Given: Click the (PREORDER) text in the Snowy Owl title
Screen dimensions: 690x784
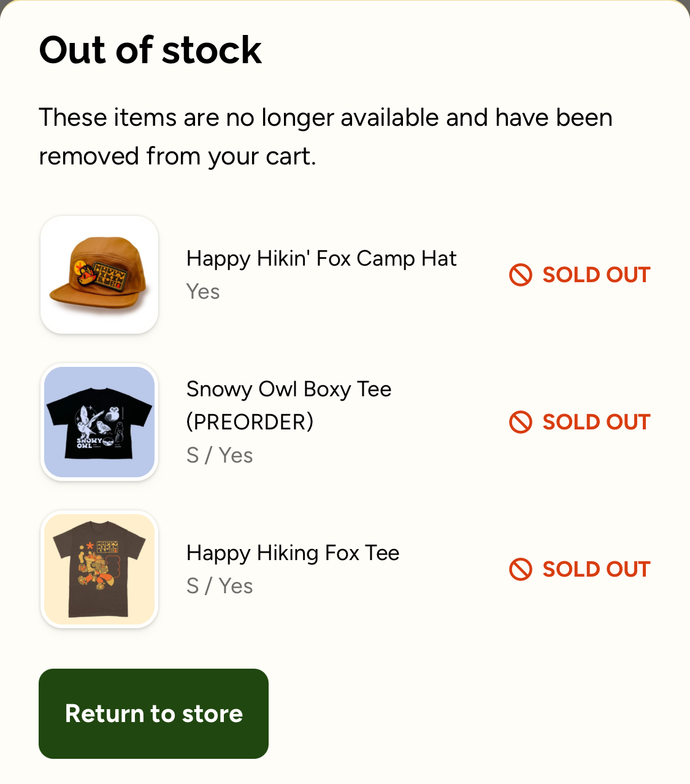Looking at the screenshot, I should click(250, 422).
